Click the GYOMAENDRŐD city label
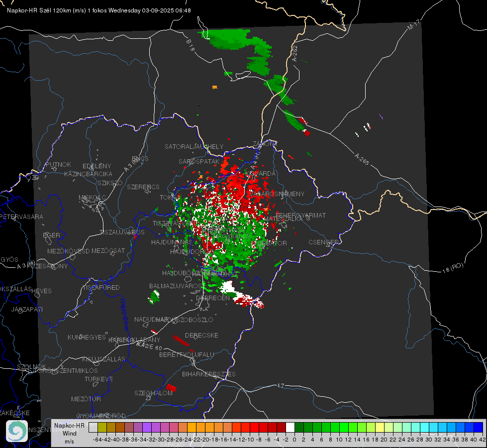 click(101, 416)
